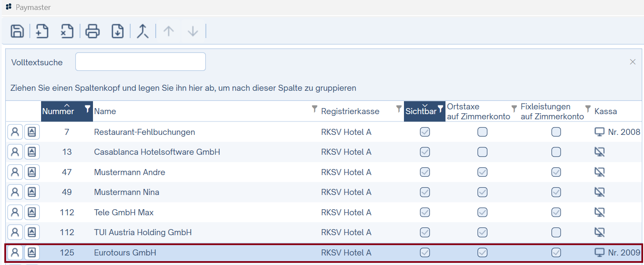The width and height of the screenshot is (644, 265).
Task: Click the move row up arrow
Action: (x=168, y=31)
